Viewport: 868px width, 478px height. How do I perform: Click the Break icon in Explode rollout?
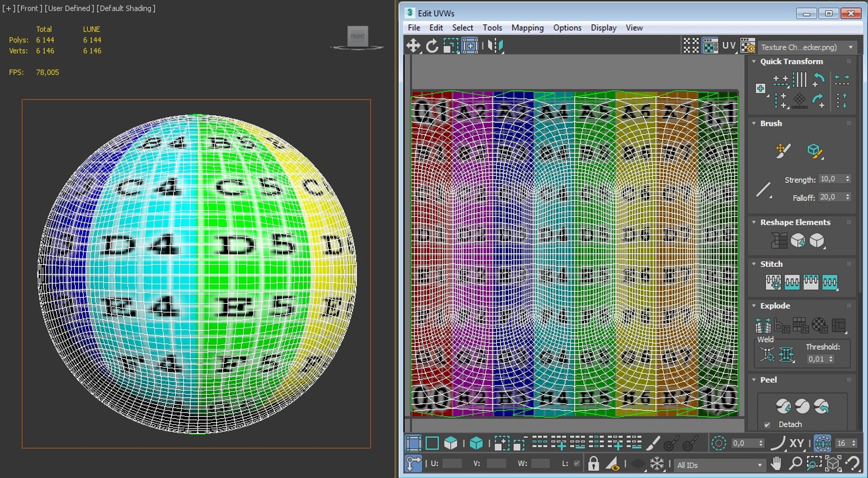(x=763, y=325)
